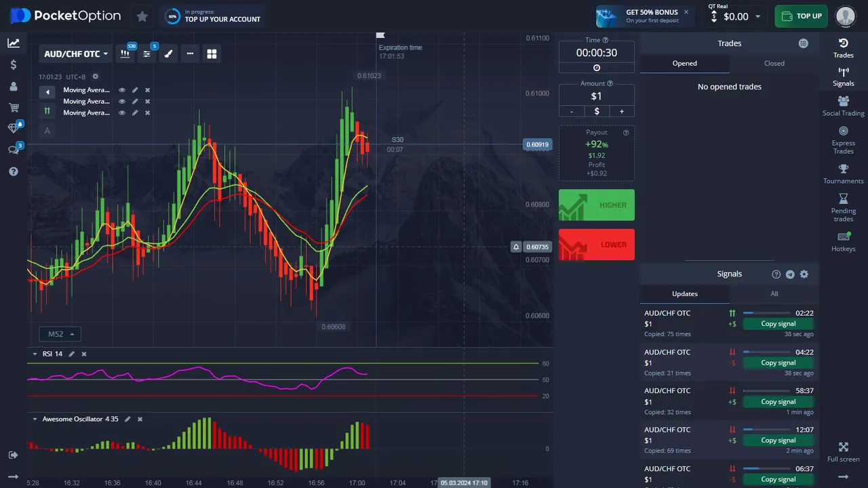Open Pending trades panel

[x=844, y=207]
